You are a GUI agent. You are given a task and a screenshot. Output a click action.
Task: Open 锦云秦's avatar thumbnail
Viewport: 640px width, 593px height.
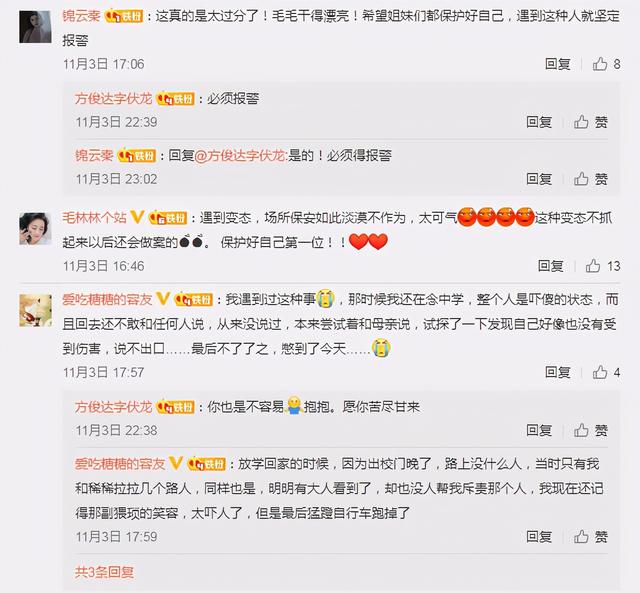point(36,27)
